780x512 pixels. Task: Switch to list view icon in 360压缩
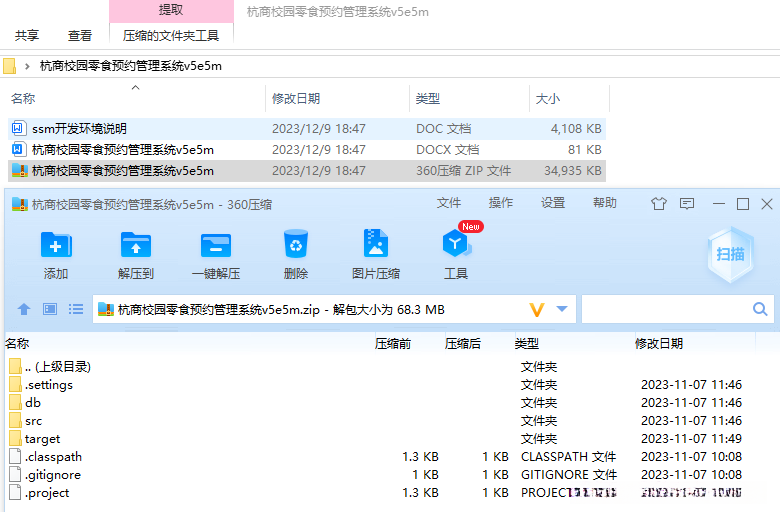point(76,309)
